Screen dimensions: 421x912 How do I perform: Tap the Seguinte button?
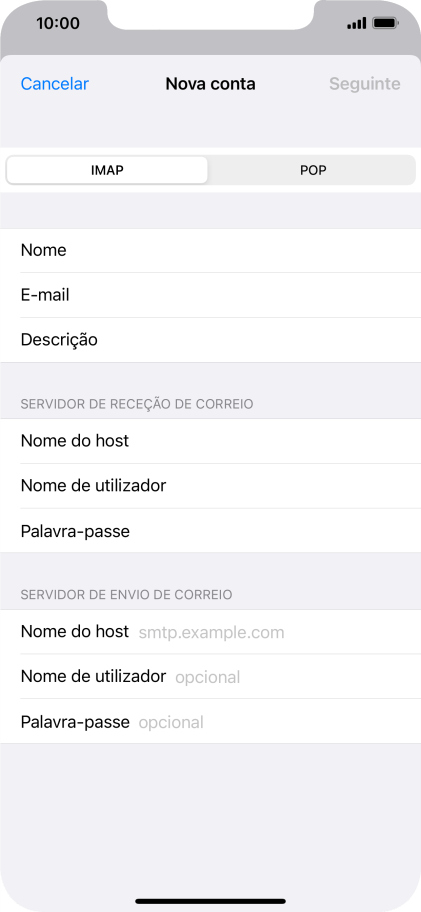click(x=365, y=84)
